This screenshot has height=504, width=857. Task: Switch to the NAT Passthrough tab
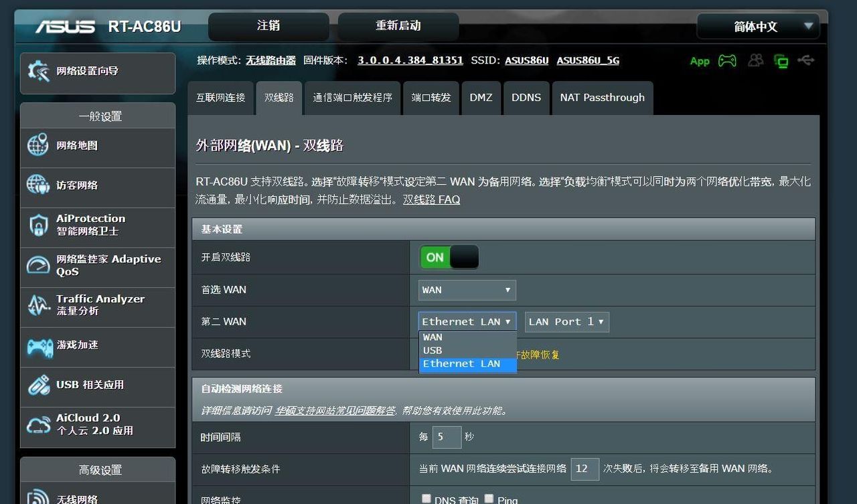602,98
